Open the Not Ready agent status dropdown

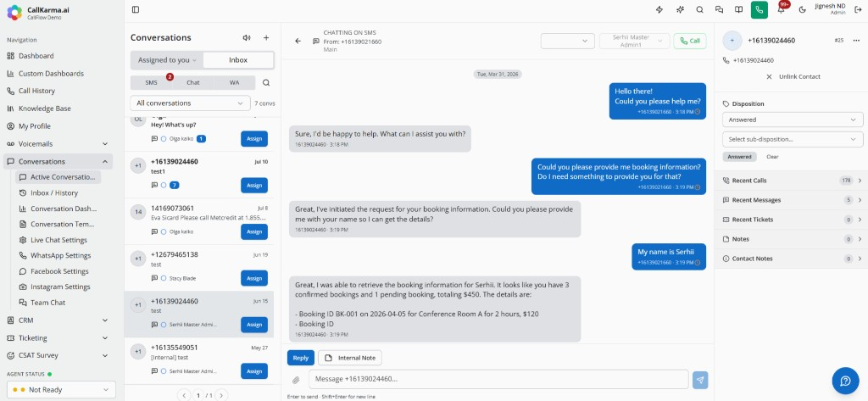point(61,389)
